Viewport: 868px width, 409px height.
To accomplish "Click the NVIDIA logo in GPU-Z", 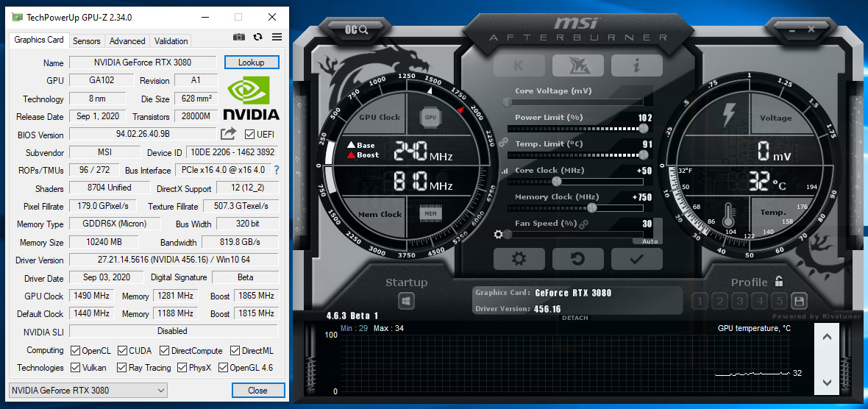I will [x=252, y=99].
